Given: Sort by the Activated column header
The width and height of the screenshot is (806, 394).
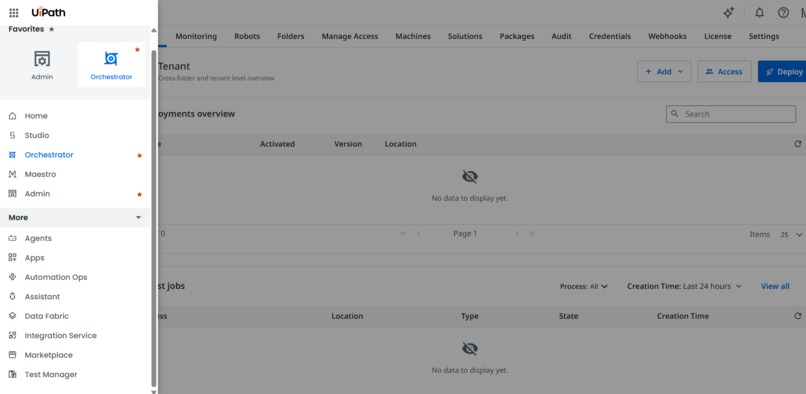Looking at the screenshot, I should click(277, 144).
